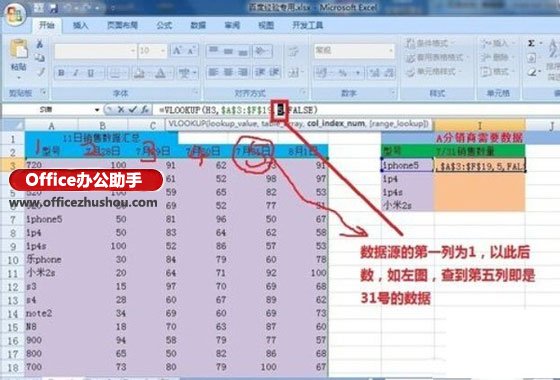Image resolution: width=560 pixels, height=380 pixels.
Task: Select cell containing note2
Action: [x=51, y=313]
